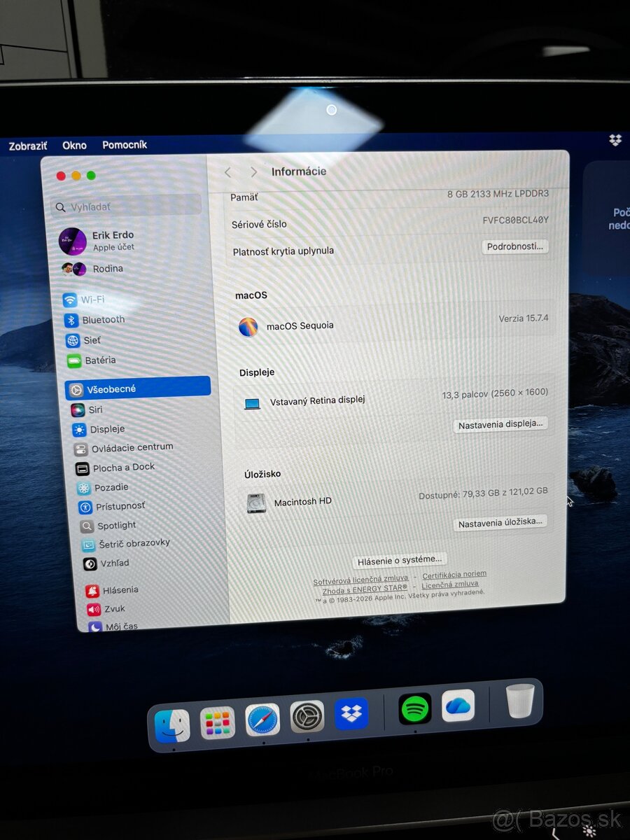Navigate forward using the right chevron
Screen dimensions: 630x840
coord(253,171)
